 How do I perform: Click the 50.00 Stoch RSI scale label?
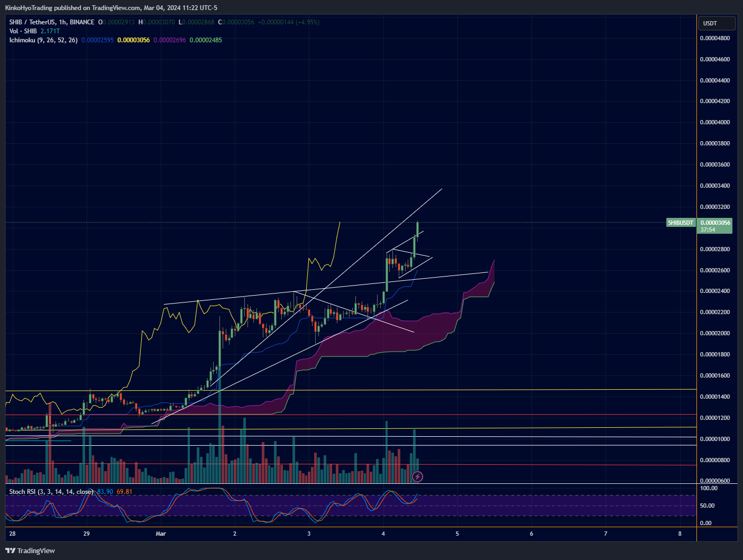pyautogui.click(x=707, y=506)
